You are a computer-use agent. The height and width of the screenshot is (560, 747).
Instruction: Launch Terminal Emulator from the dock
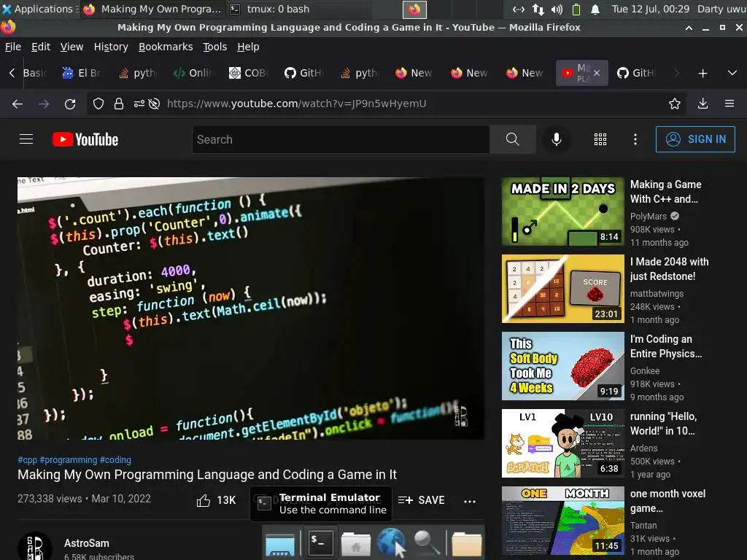[320, 542]
